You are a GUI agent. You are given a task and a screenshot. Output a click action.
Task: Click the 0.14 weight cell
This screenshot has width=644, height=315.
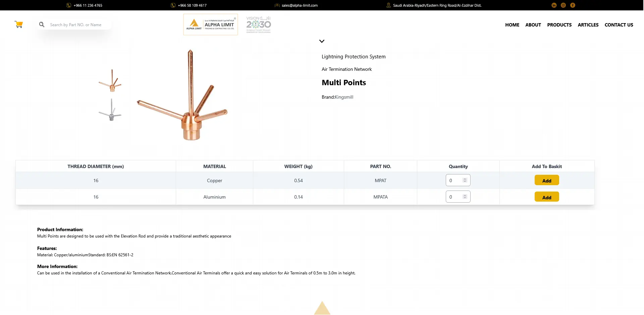click(299, 197)
